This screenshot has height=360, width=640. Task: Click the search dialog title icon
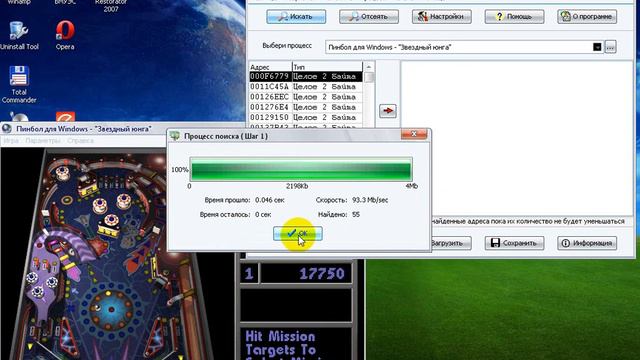point(175,136)
